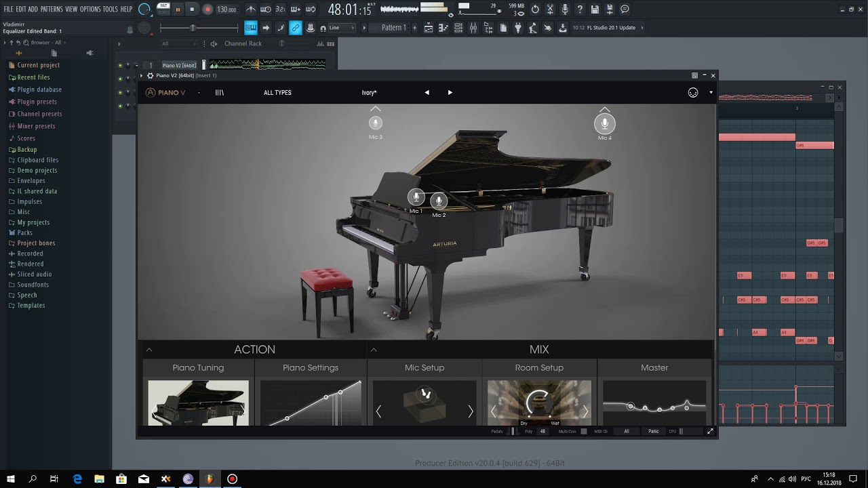Collapse the ACTION section chevron
The width and height of the screenshot is (868, 488).
pyautogui.click(x=149, y=350)
